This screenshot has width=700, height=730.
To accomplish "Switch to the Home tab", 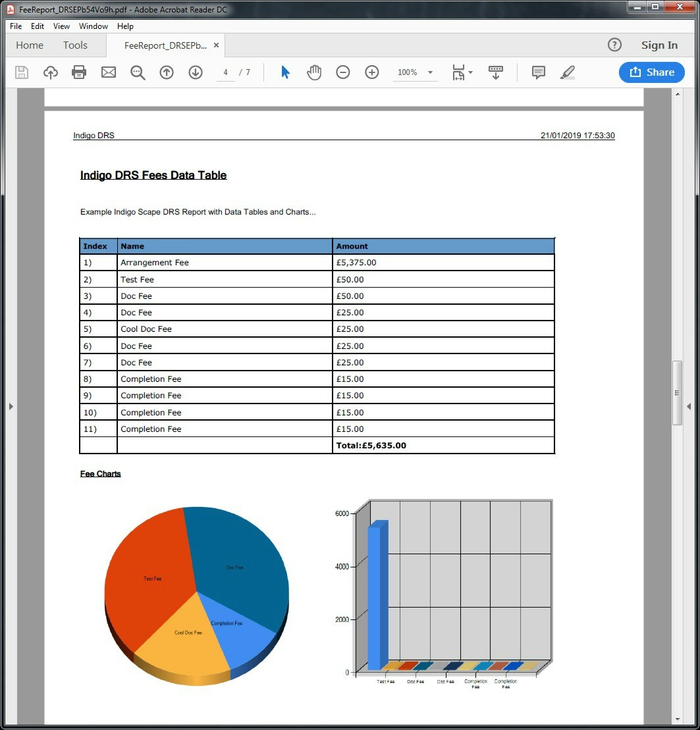I will pyautogui.click(x=29, y=45).
